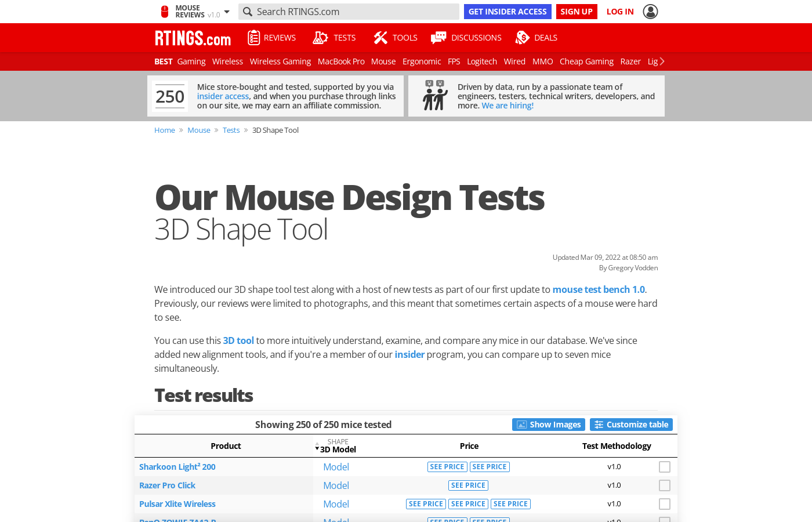Select the Wireless best-of link

point(227,61)
